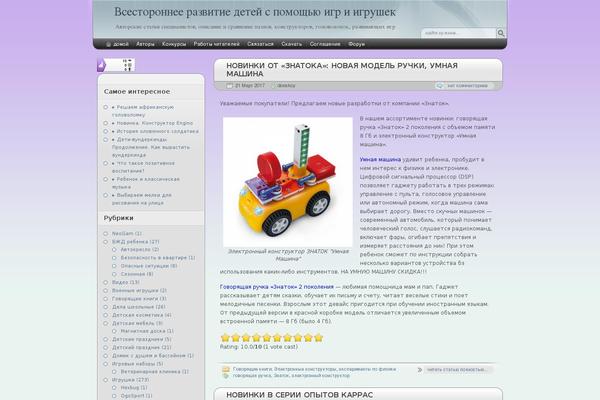Rate post with the fifth star
This screenshot has width=600, height=400.
click(267, 338)
